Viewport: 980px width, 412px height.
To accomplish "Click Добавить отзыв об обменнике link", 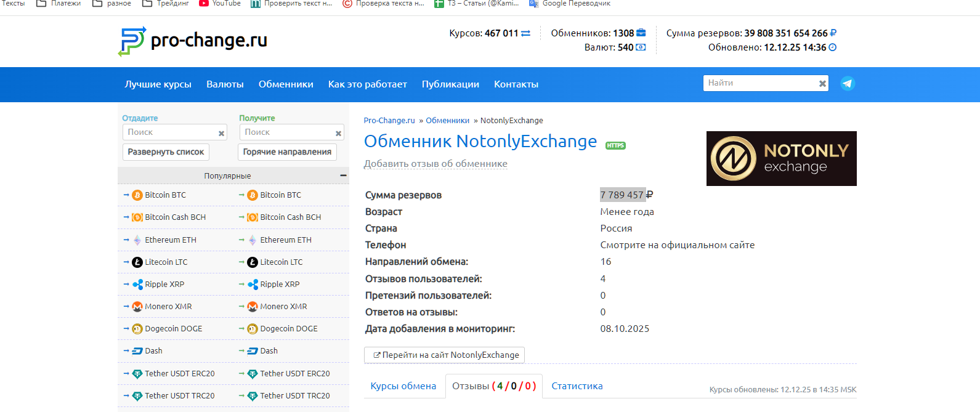I will [x=435, y=164].
